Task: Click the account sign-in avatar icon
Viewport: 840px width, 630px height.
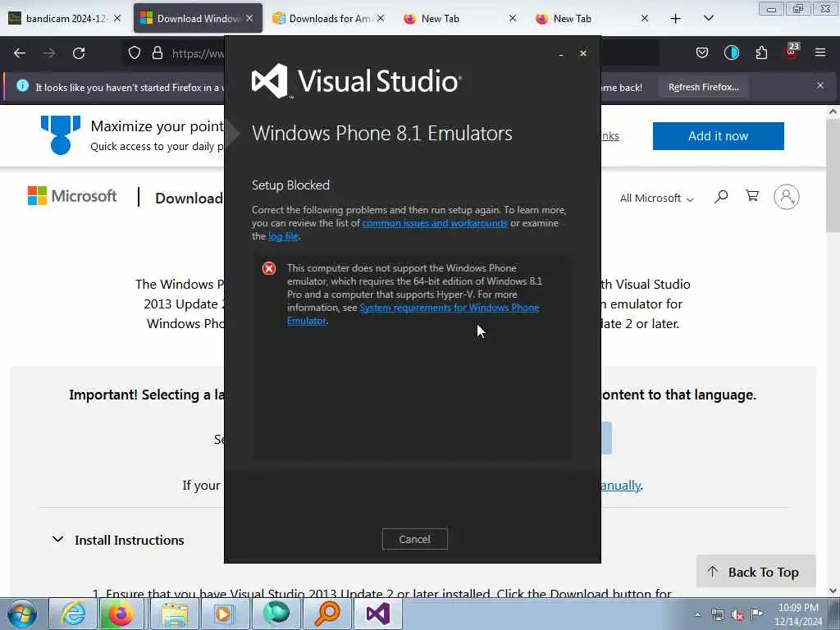Action: pyautogui.click(x=787, y=197)
